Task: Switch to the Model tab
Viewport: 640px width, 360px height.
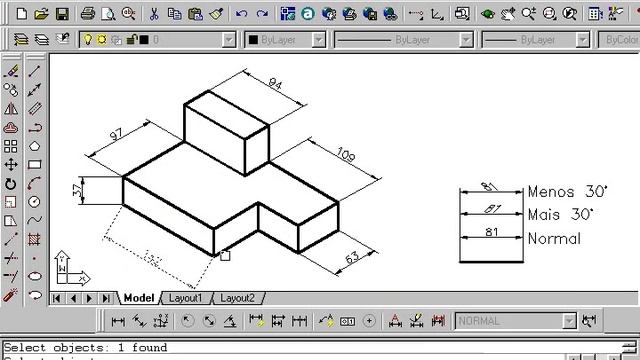Action: [139, 298]
